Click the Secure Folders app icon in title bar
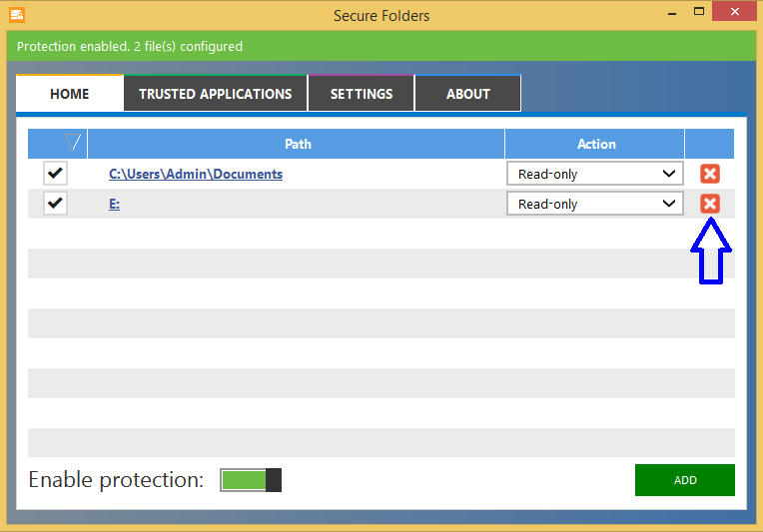Viewport: 763px width, 532px height. click(x=17, y=15)
